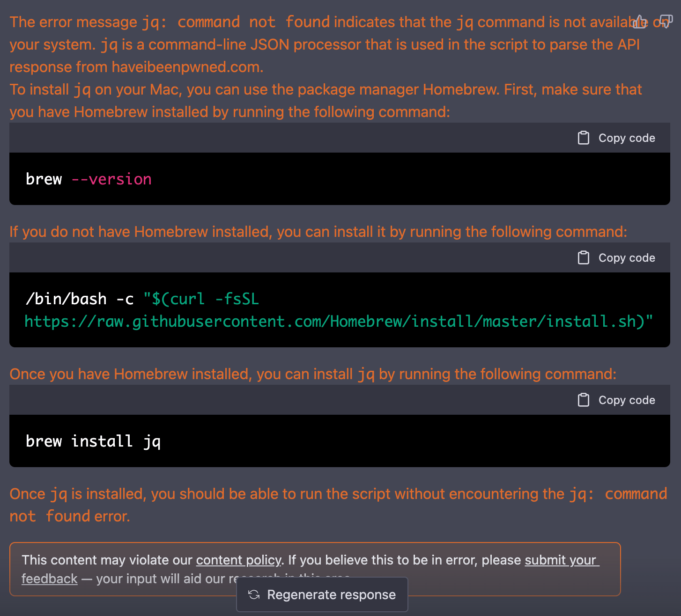
Task: Copy code for the brew --version block
Action: point(626,138)
